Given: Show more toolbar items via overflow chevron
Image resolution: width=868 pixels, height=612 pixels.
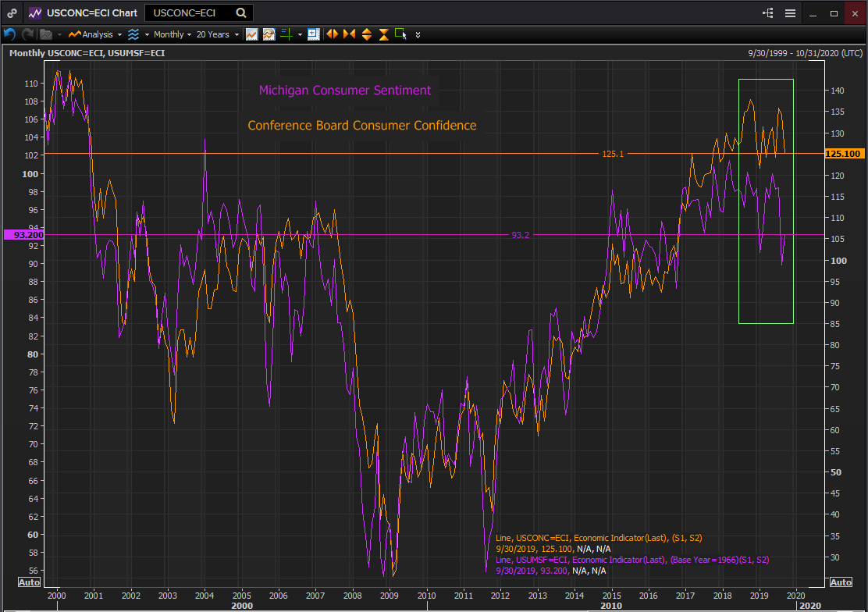Looking at the screenshot, I should pyautogui.click(x=418, y=35).
